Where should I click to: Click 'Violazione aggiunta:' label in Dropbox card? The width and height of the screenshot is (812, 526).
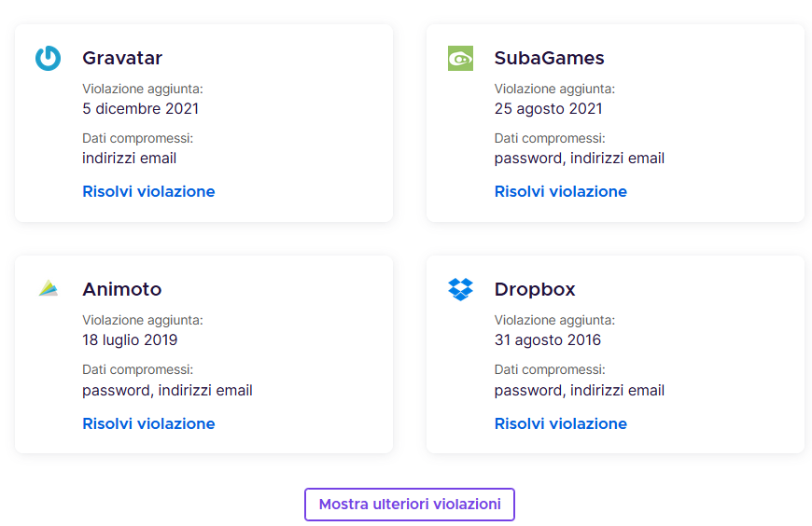pyautogui.click(x=554, y=321)
